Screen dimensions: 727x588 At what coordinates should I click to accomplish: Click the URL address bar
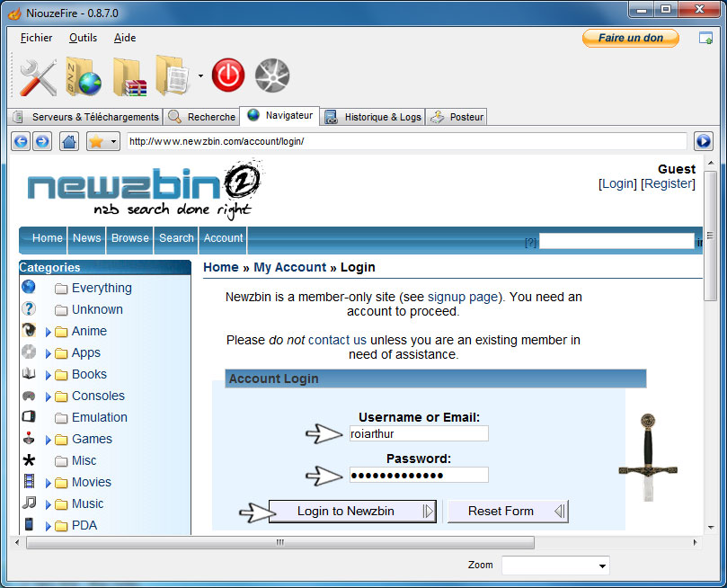coord(406,141)
